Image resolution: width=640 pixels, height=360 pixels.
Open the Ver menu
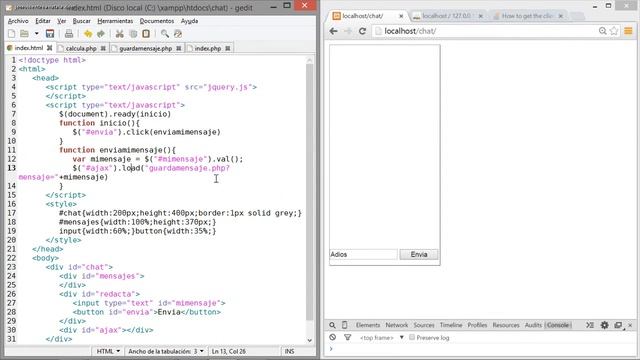(62, 21)
